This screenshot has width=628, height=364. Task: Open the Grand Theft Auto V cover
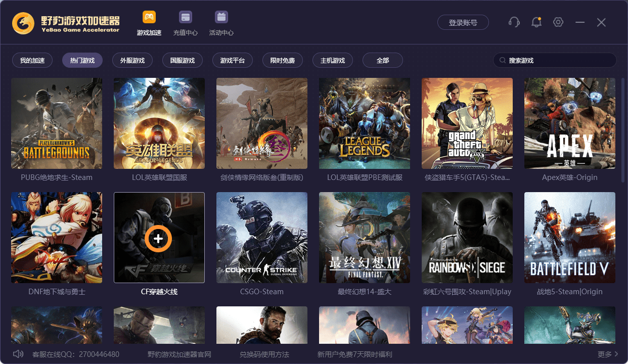467,123
